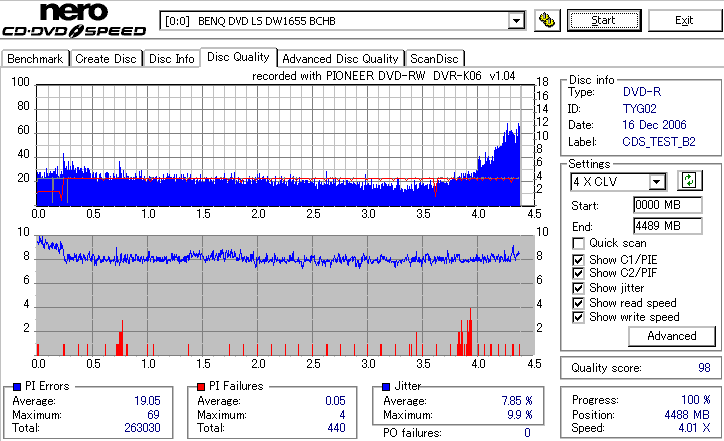Screen dimensions: 724x441
Task: Toggle the Show C1/PIE checkbox
Action: pyautogui.click(x=578, y=260)
